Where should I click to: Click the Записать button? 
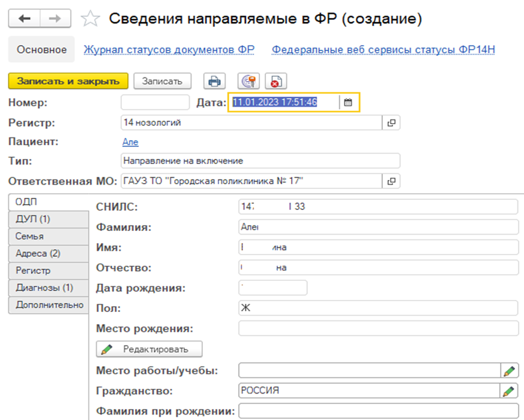tap(162, 81)
